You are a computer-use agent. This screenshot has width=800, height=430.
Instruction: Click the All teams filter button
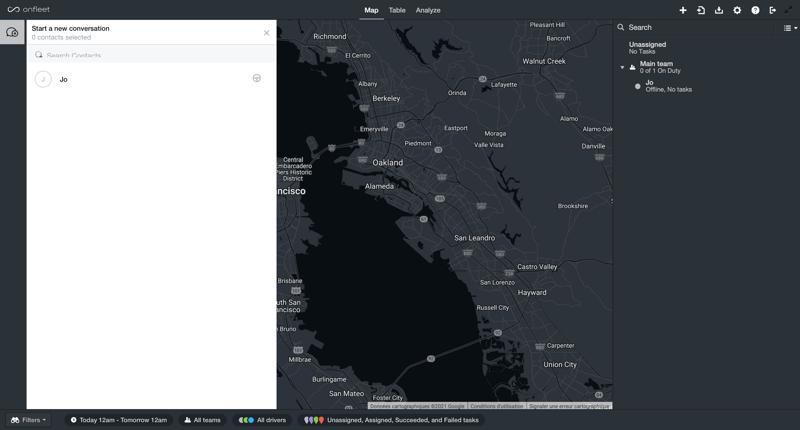(x=202, y=420)
